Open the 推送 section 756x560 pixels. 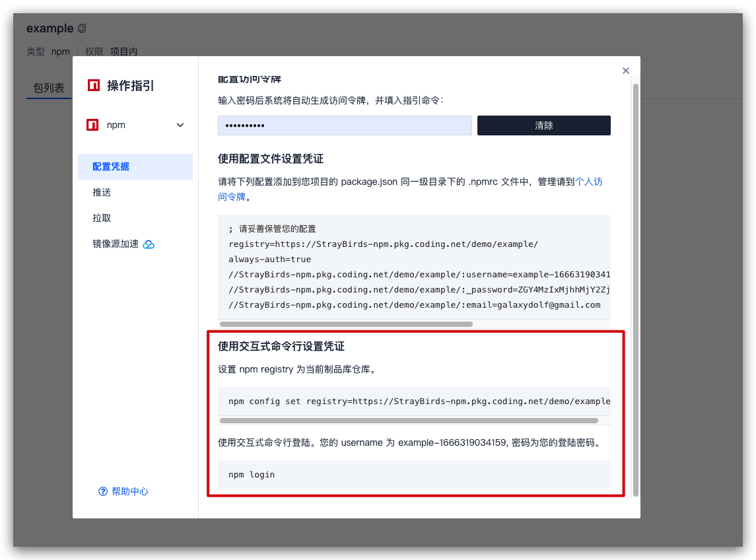102,192
